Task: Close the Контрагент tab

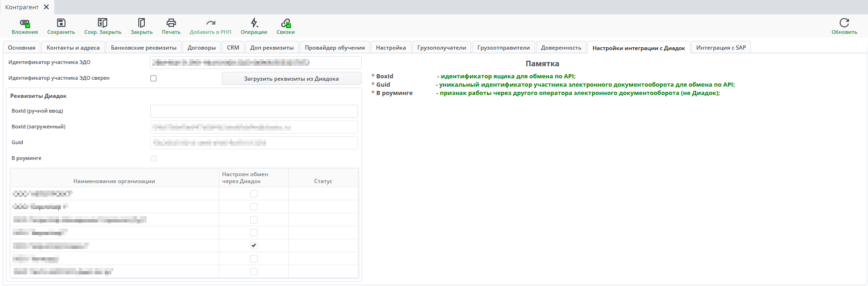Action: pyautogui.click(x=46, y=7)
